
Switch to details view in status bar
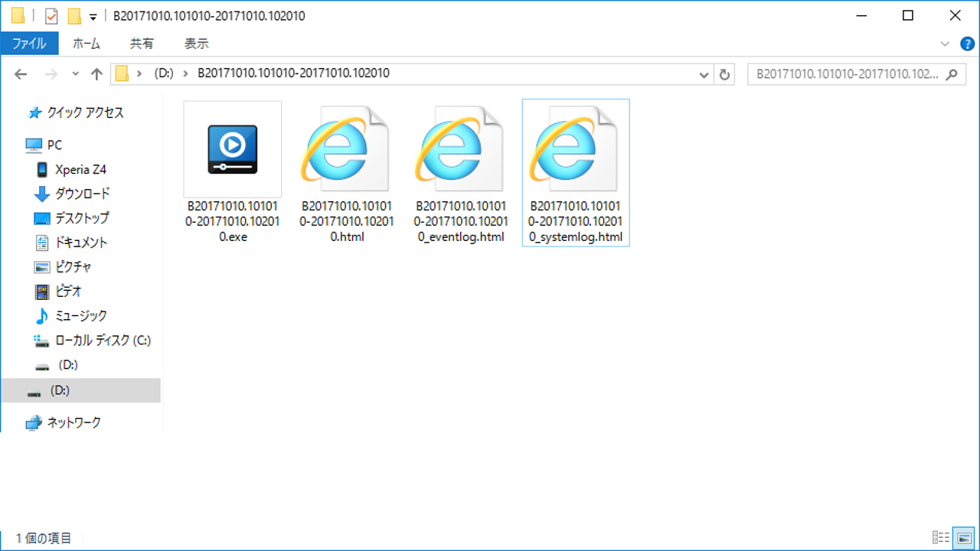click(x=941, y=538)
